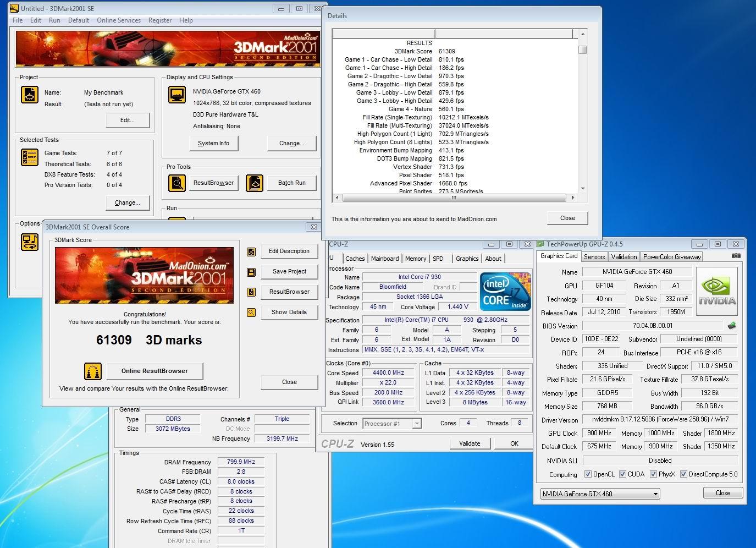
Task: Click the Online ResultBrowser tree icon
Action: pyautogui.click(x=93, y=371)
